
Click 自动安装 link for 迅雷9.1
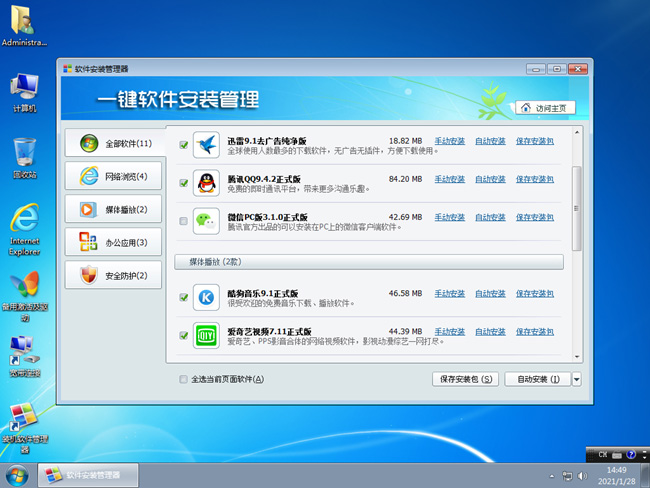point(490,141)
